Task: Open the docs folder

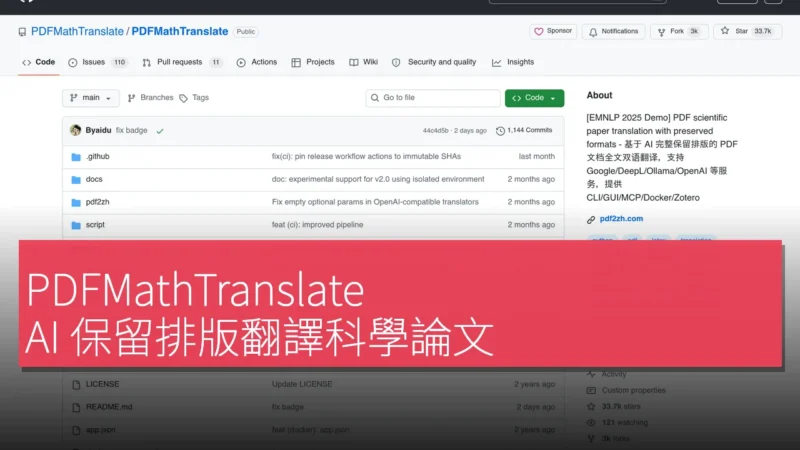Action: tap(94, 179)
